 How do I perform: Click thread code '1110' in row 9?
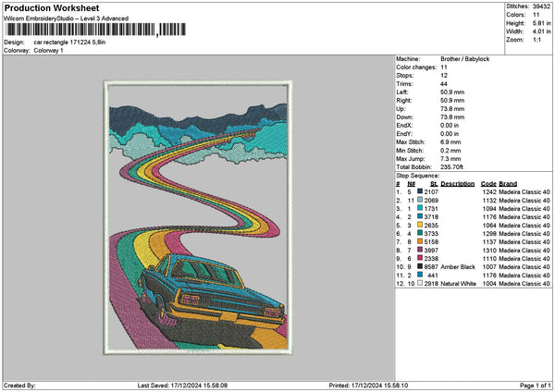click(x=489, y=259)
